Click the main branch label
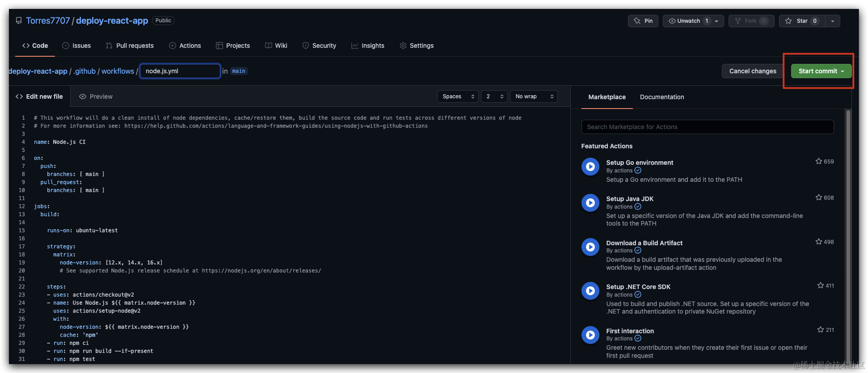Screen dimensions: 868x373 pos(239,71)
